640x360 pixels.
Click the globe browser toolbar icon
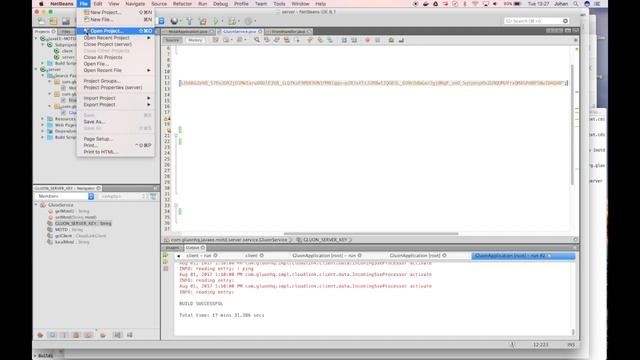pos(175,21)
